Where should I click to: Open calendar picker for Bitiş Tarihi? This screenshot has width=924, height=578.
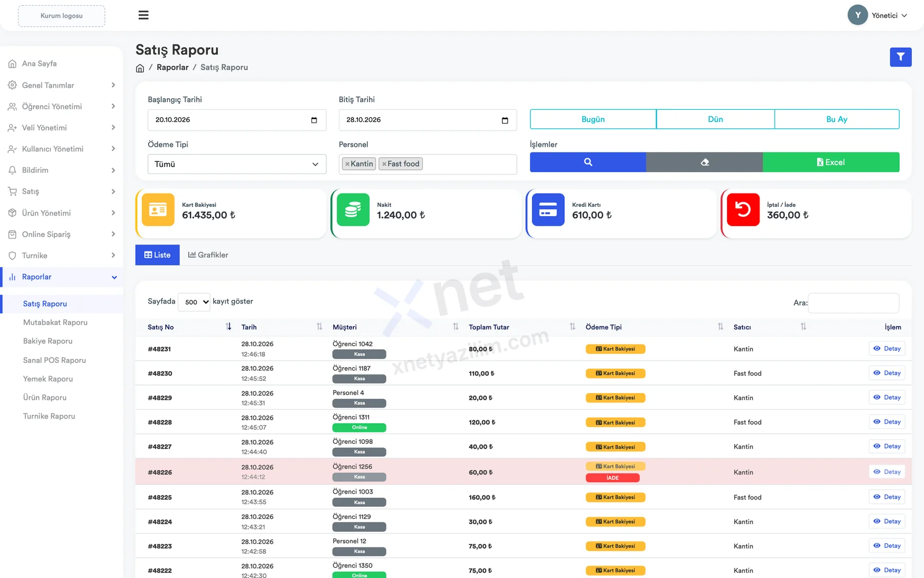click(x=505, y=120)
